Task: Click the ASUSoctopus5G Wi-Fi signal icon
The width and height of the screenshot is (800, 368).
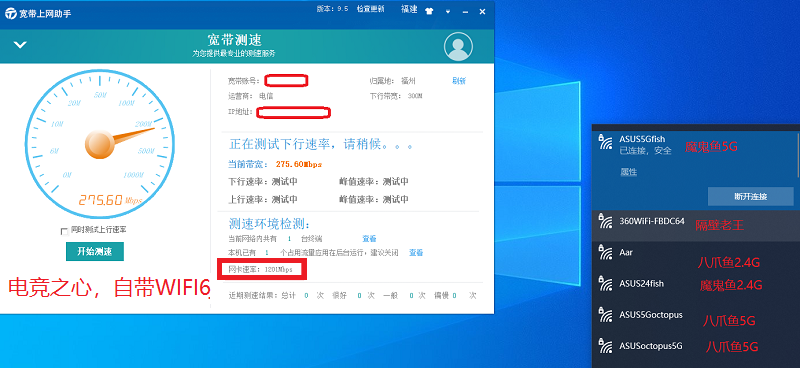Action: (605, 346)
